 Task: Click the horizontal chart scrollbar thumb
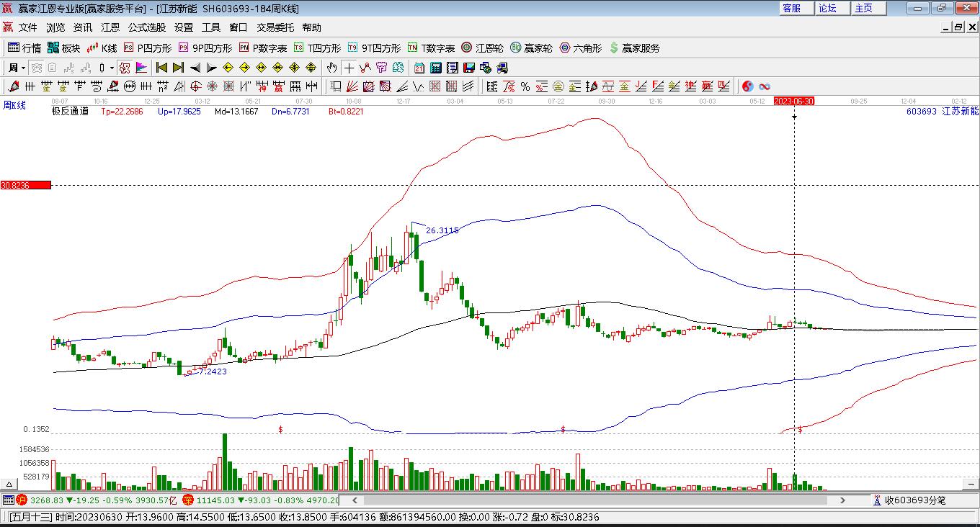(x=595, y=500)
